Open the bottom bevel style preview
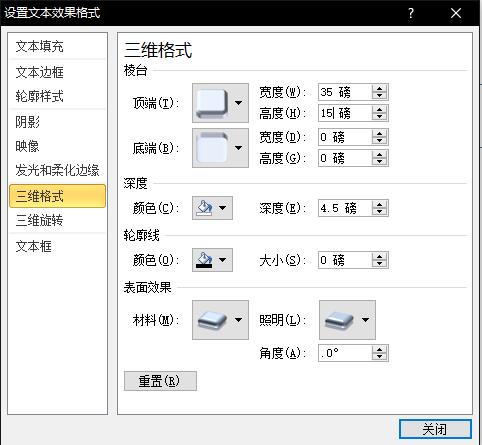The width and height of the screenshot is (482, 445). 212,148
